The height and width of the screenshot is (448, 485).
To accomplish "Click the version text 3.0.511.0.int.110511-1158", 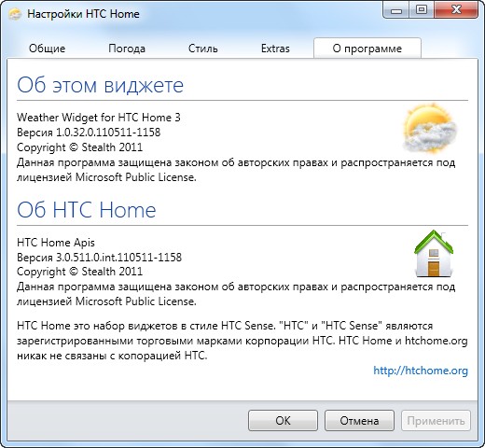I will [118, 258].
